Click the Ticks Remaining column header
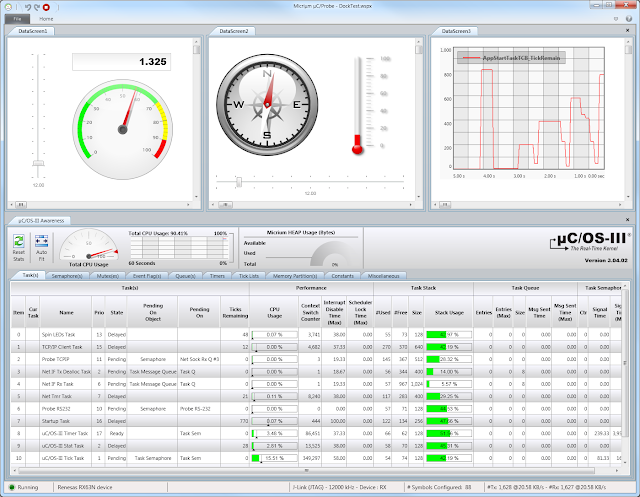The height and width of the screenshot is (497, 640). (x=235, y=312)
